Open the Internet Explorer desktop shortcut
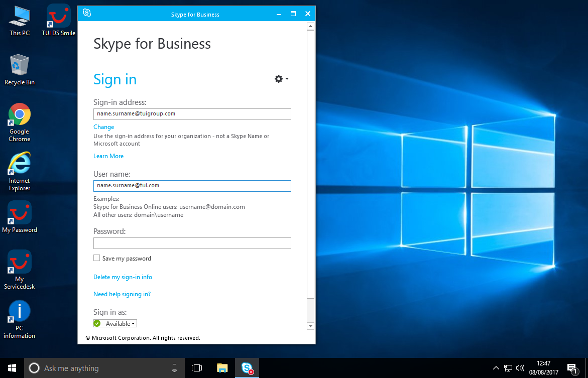 pos(20,172)
